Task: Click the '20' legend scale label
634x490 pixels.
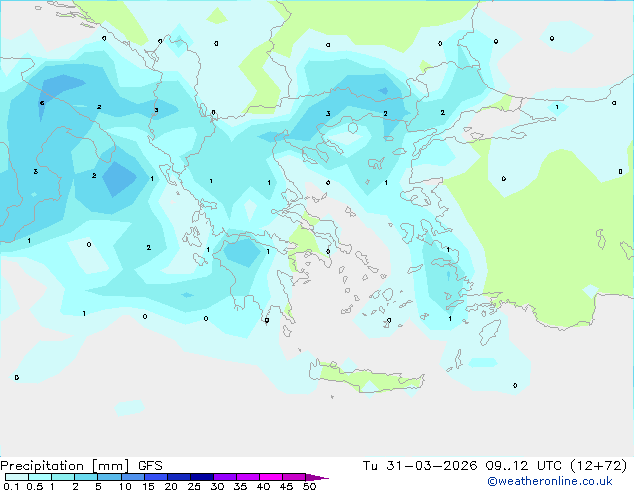Action: (171, 486)
